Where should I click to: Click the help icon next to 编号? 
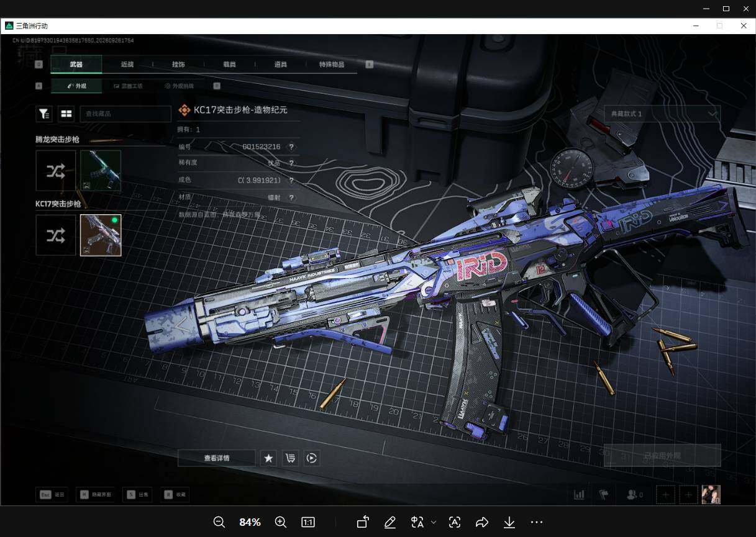[291, 147]
